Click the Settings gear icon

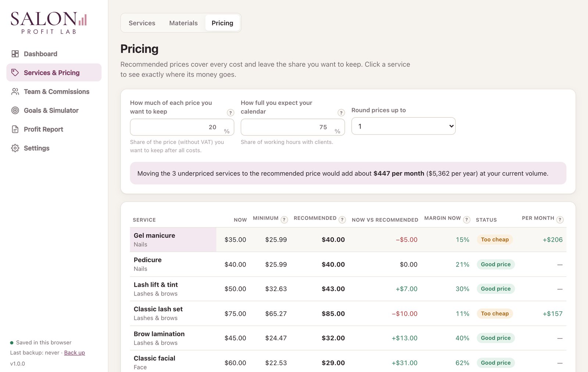tap(15, 148)
